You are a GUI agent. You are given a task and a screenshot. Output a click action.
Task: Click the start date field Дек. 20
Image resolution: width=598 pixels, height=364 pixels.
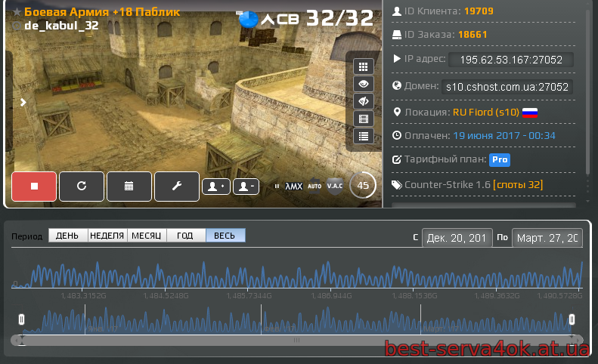coord(457,238)
